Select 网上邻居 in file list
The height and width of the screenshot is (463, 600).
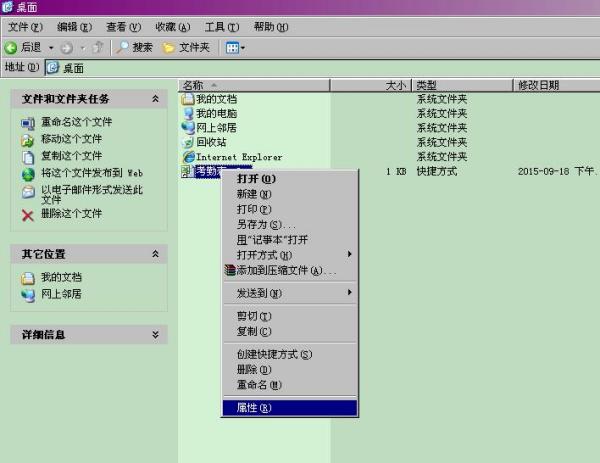(x=217, y=128)
